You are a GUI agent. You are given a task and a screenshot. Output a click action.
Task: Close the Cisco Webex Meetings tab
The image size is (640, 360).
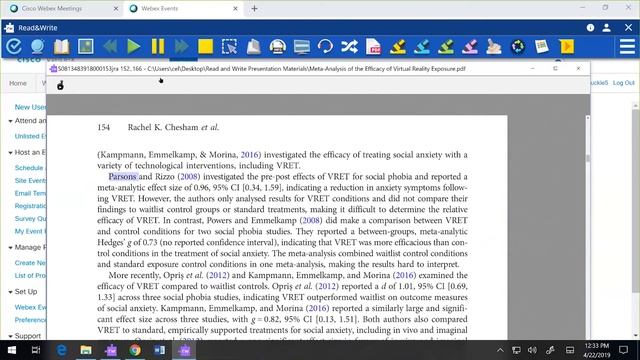coord(116,8)
